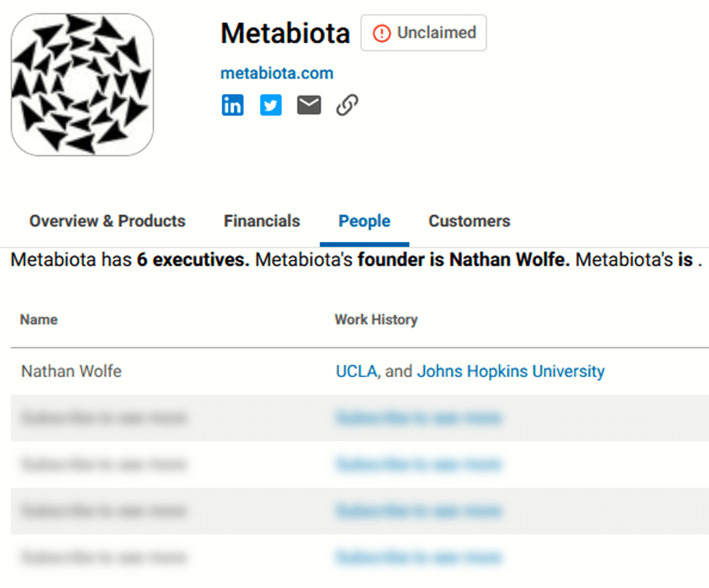
Task: Open the Financials tab
Action: click(262, 221)
